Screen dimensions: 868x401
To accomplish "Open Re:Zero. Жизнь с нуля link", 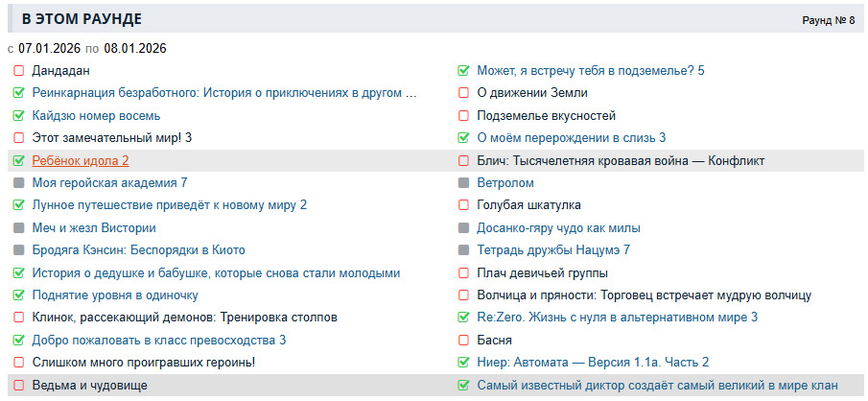I will coord(618,318).
